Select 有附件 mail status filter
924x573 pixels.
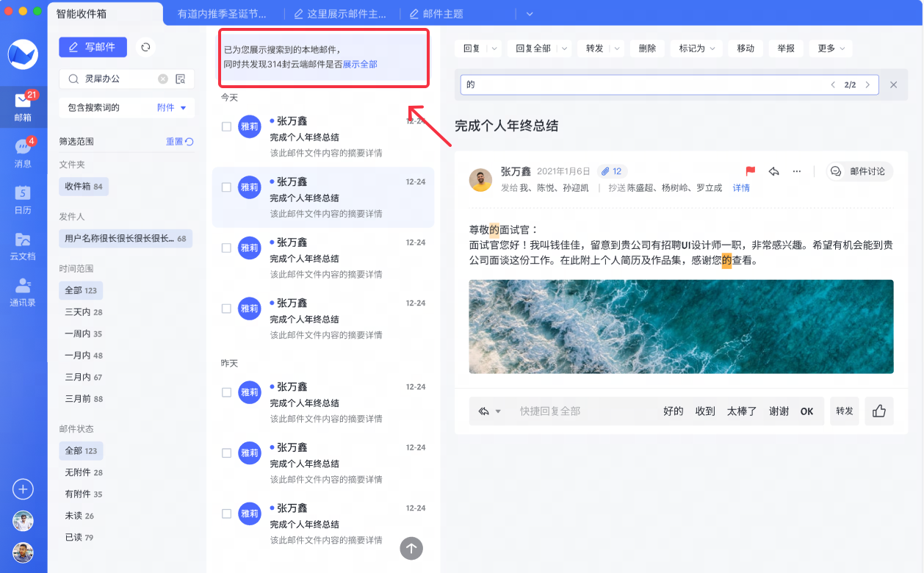click(x=84, y=494)
